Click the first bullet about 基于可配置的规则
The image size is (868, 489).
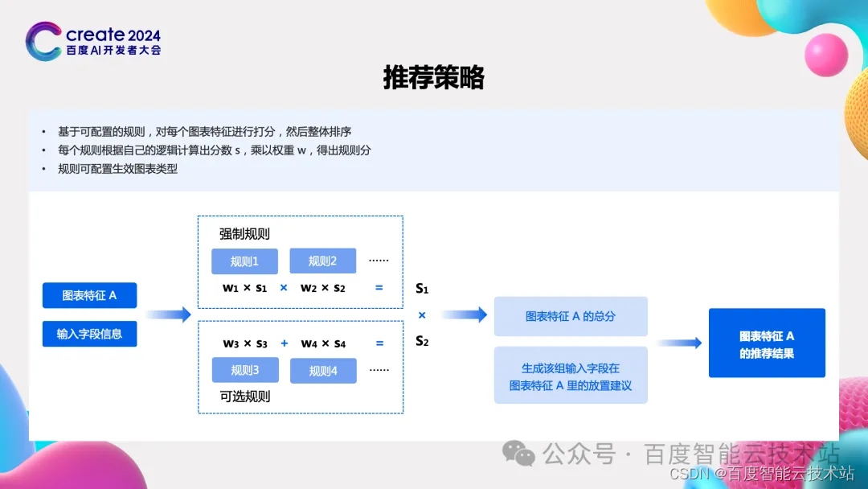(x=204, y=132)
